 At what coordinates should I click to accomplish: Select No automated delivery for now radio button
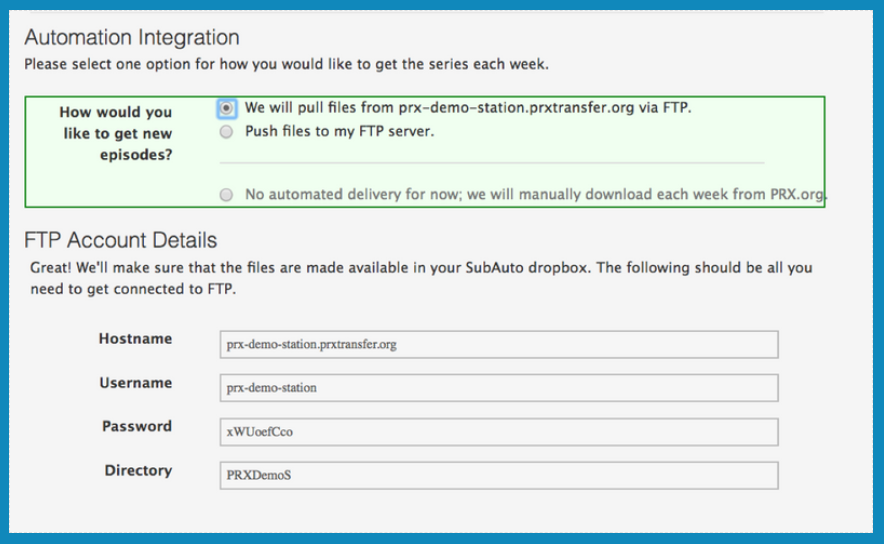pyautogui.click(x=226, y=195)
